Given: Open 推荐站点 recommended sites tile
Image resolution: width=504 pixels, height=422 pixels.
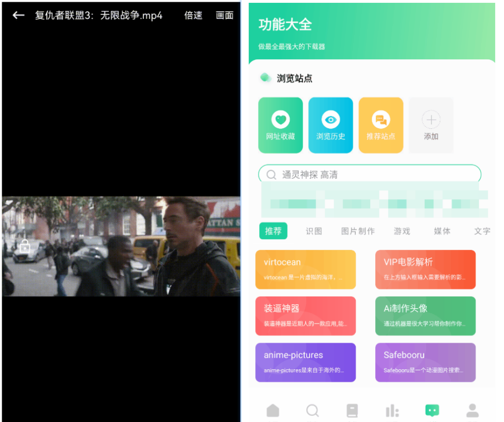Looking at the screenshot, I should click(x=381, y=125).
